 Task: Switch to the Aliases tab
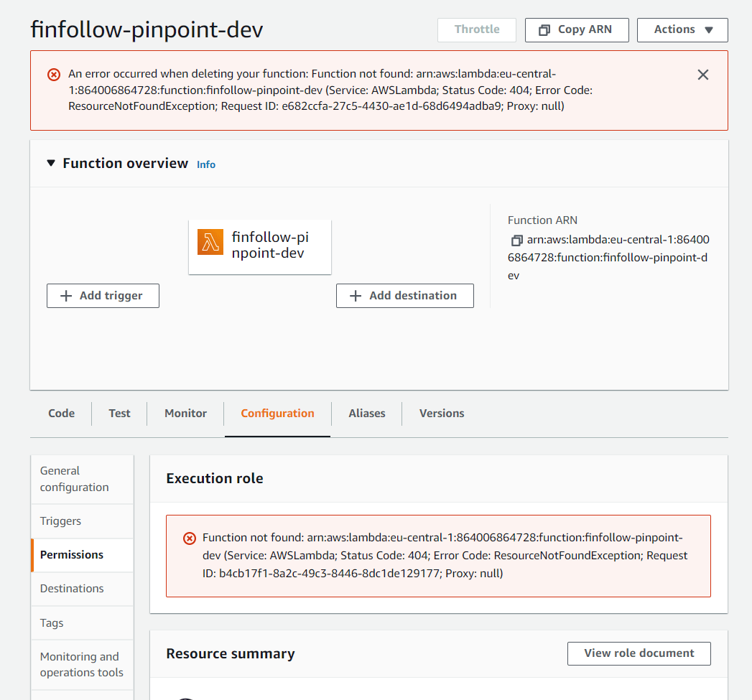coord(366,413)
